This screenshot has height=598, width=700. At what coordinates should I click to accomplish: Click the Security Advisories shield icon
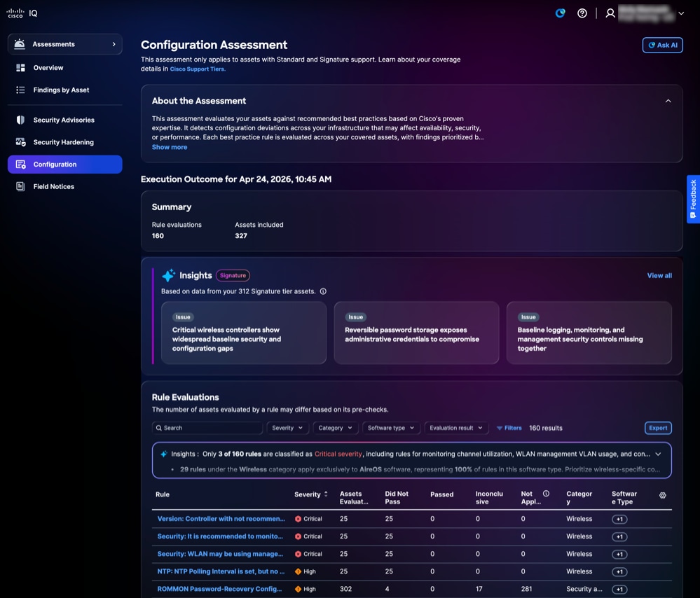(20, 120)
